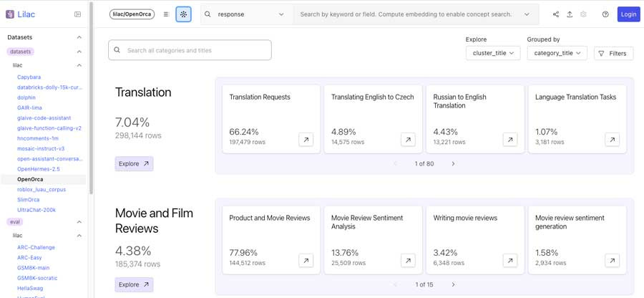Collapse the eval tag group

[79, 222]
